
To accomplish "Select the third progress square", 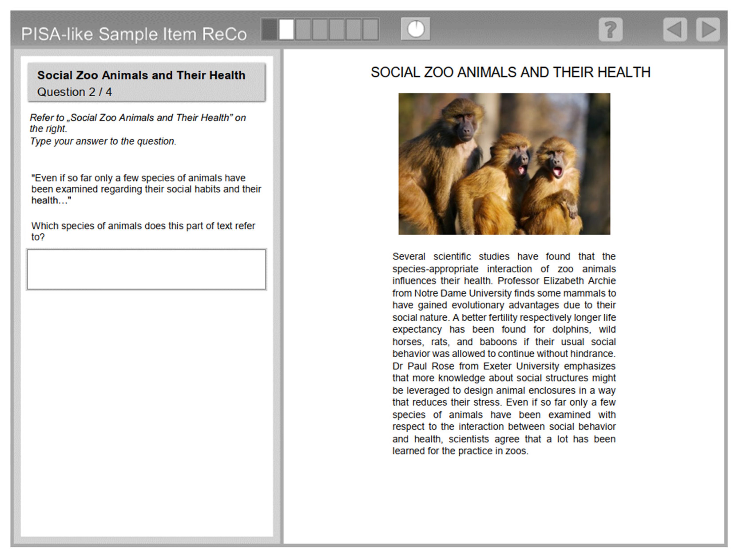I will [303, 29].
